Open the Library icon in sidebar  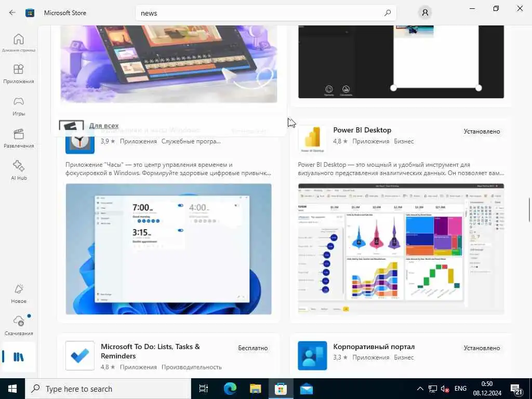[19, 357]
